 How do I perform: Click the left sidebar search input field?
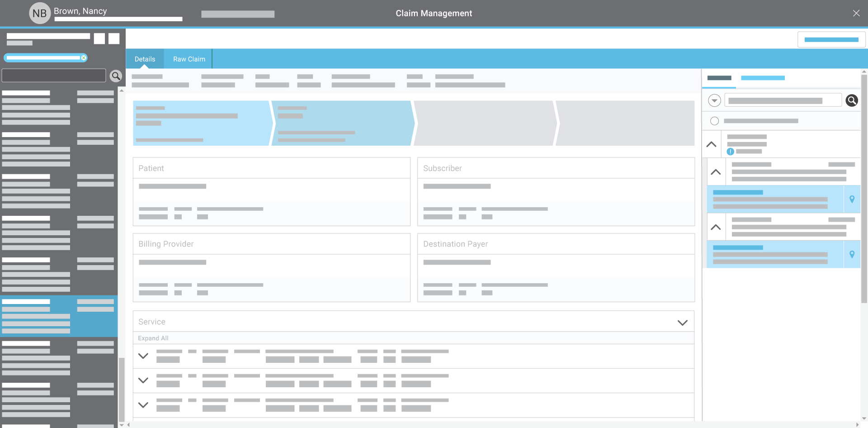[54, 76]
